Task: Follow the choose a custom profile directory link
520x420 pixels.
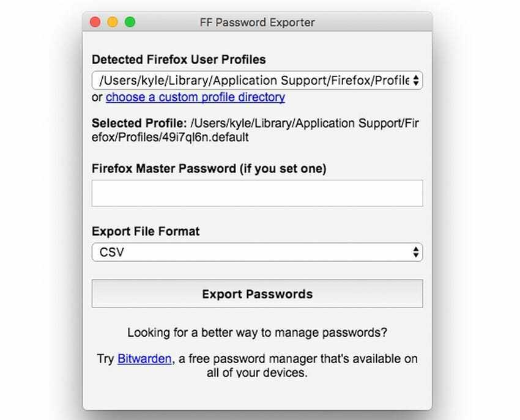Action: point(195,97)
